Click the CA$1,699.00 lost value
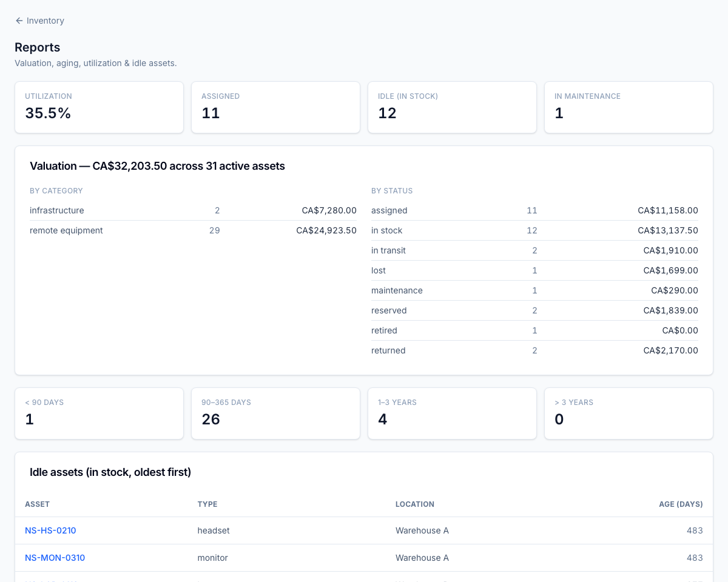Viewport: 728px width, 582px height. [x=671, y=270]
